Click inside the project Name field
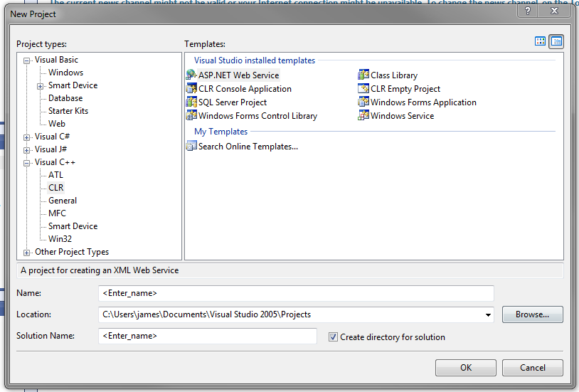 296,293
